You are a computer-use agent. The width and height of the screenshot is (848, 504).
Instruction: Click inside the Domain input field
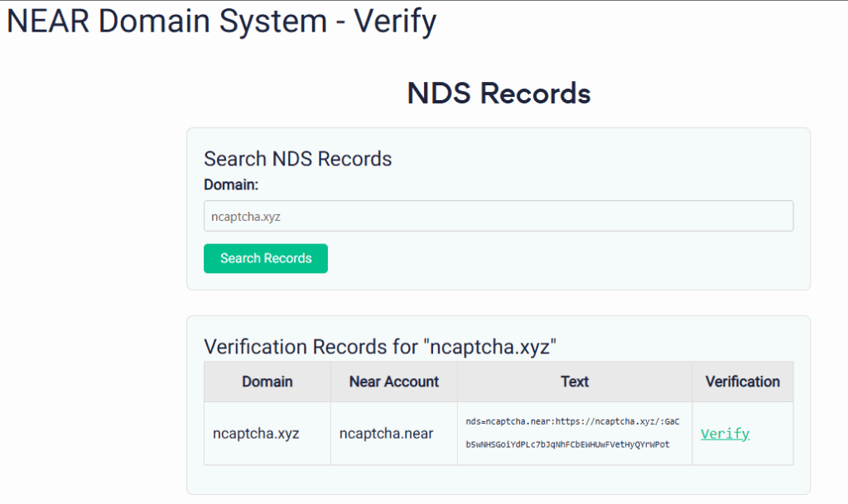[497, 215]
